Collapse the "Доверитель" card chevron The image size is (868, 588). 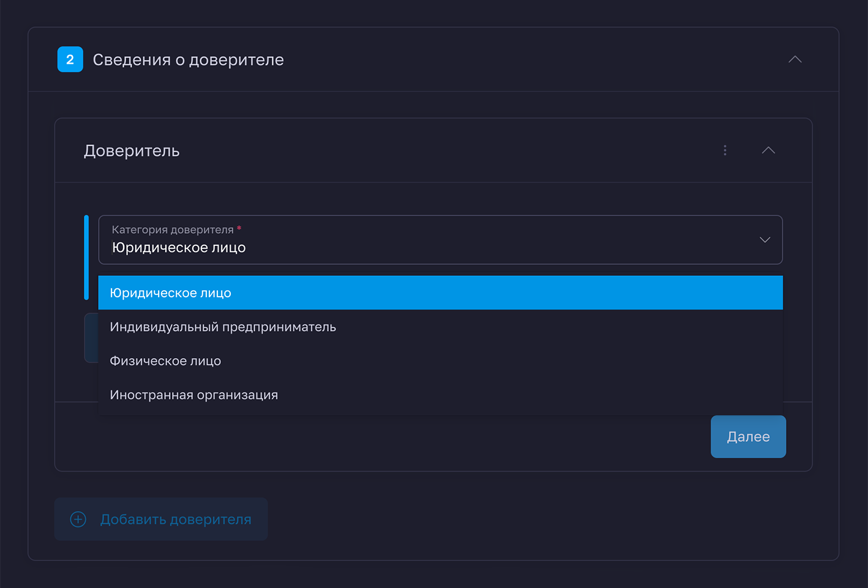click(768, 151)
